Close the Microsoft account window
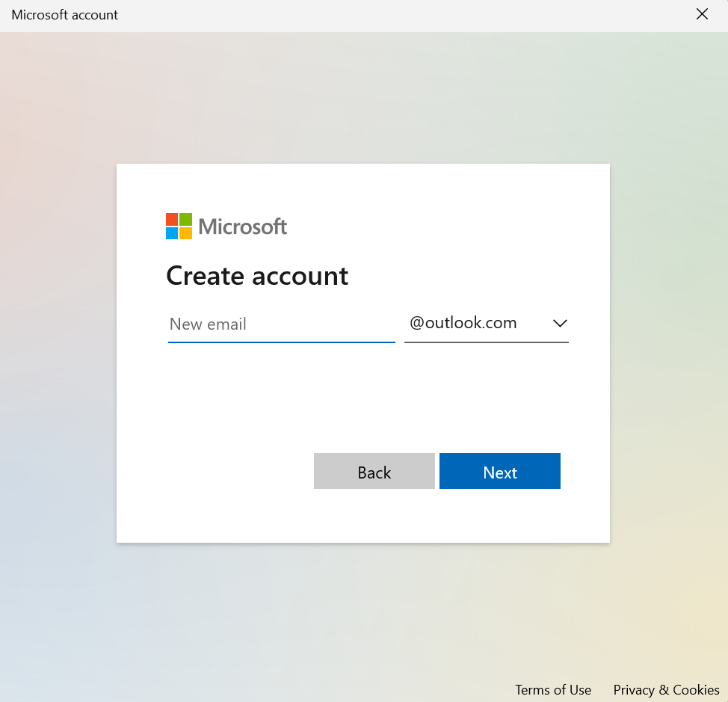The height and width of the screenshot is (702, 728). [x=702, y=14]
